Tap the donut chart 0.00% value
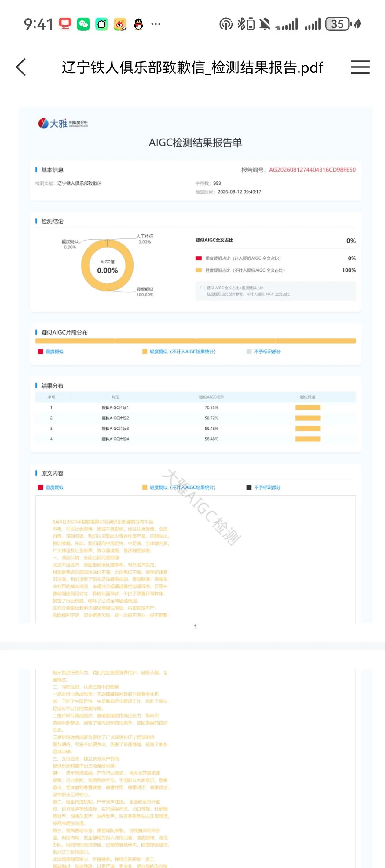 107,270
